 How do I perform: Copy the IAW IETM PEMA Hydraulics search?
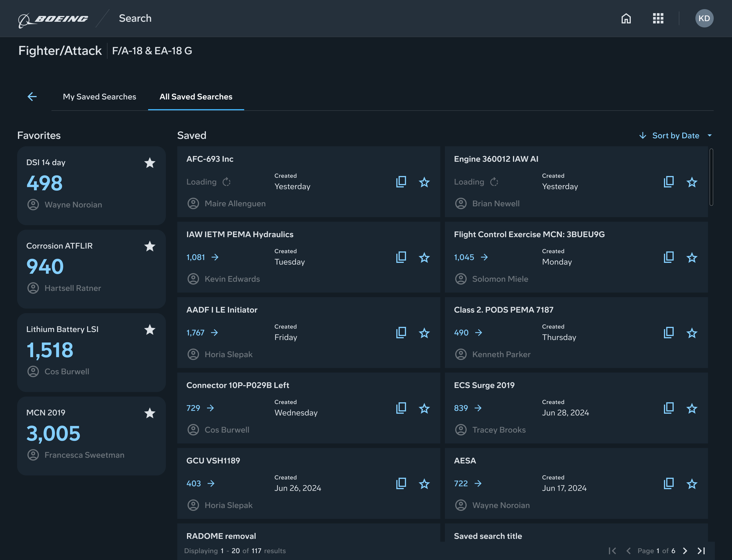(x=401, y=257)
